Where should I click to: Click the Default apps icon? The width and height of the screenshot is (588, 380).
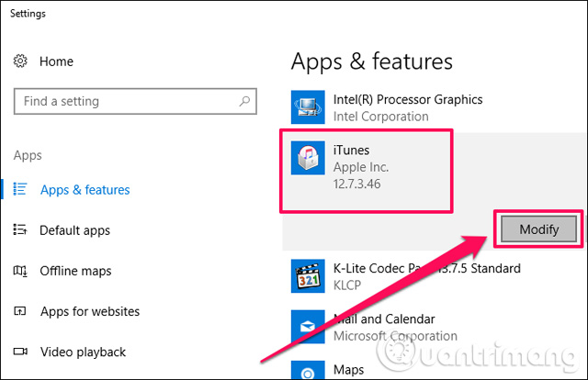(x=21, y=230)
